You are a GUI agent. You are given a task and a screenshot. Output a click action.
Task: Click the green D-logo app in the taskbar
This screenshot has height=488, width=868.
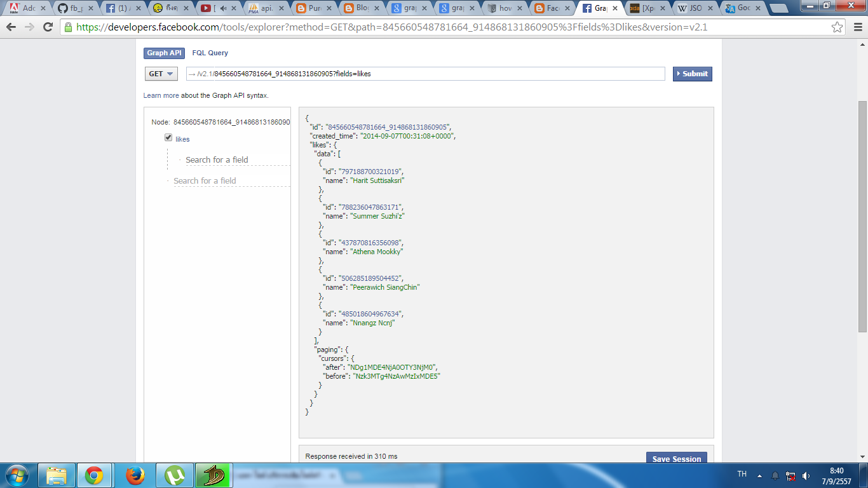click(212, 475)
